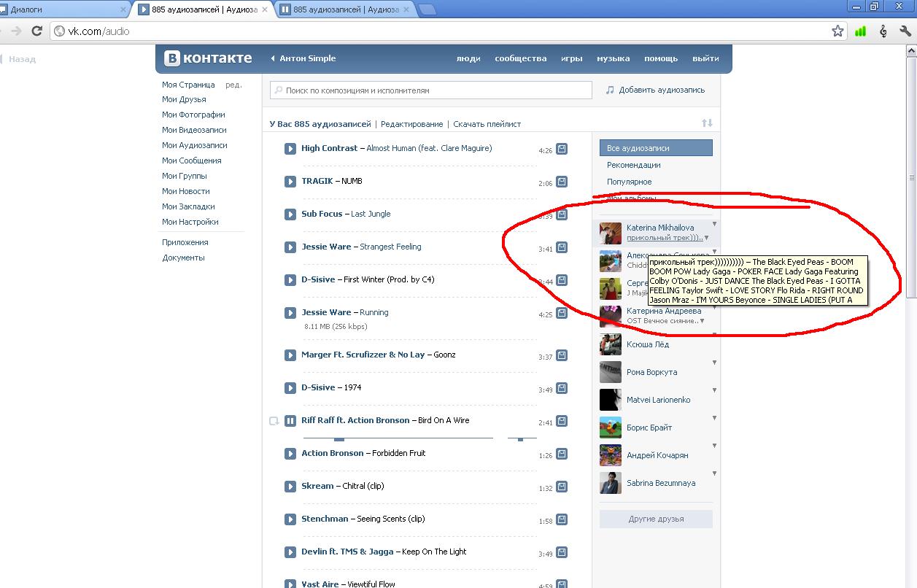The image size is (917, 588).
Task: Play Jessie Ware Running track
Action: 290,313
